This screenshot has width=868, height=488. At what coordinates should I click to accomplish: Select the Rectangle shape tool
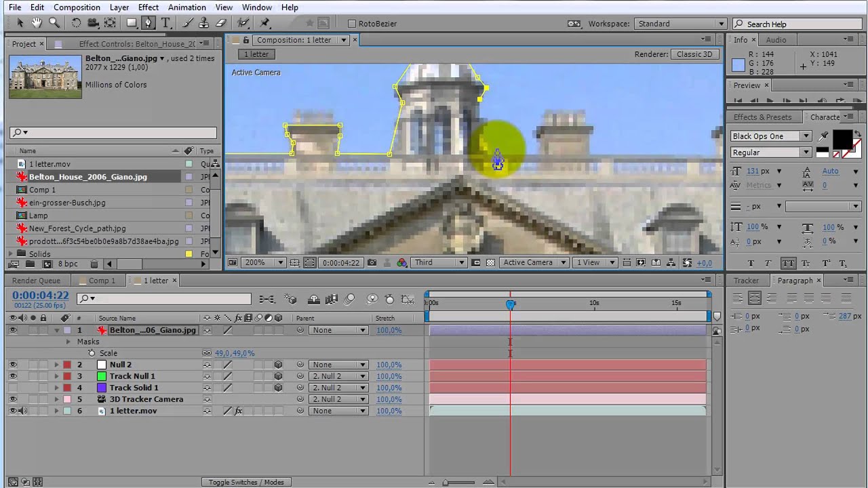(x=132, y=23)
